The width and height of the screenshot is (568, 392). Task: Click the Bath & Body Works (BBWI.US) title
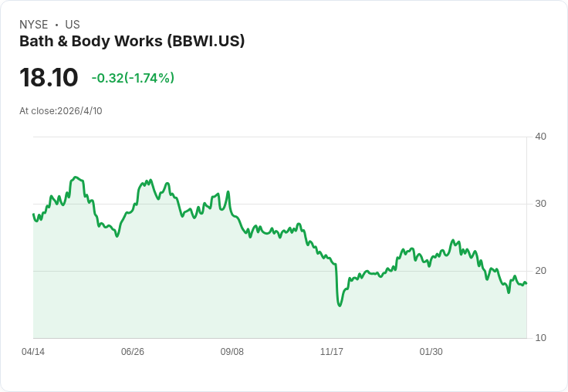pos(132,41)
